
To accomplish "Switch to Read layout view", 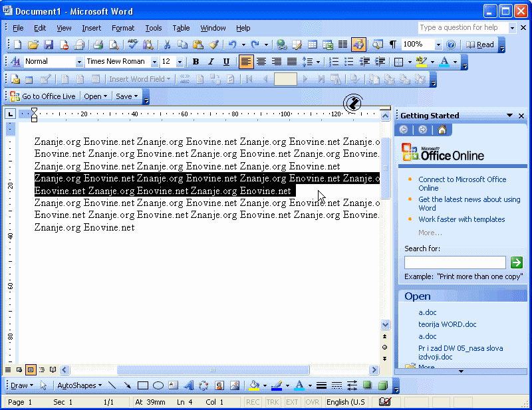I will point(479,45).
